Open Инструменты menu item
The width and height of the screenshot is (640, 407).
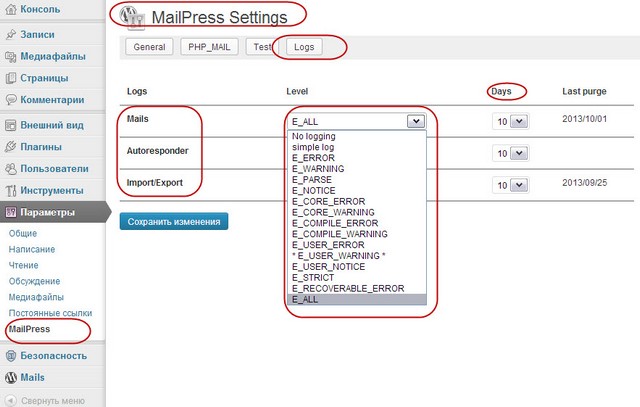[x=52, y=190]
